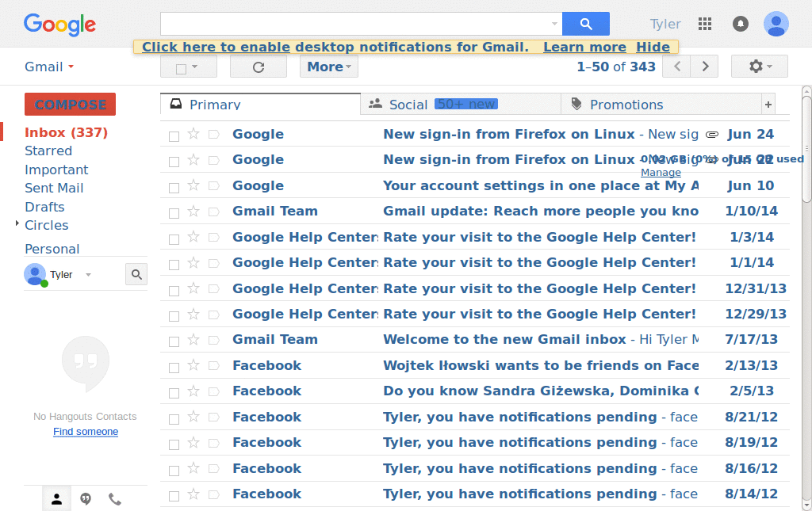Click Manage storage link
Screen dimensions: 812x511
pos(661,173)
